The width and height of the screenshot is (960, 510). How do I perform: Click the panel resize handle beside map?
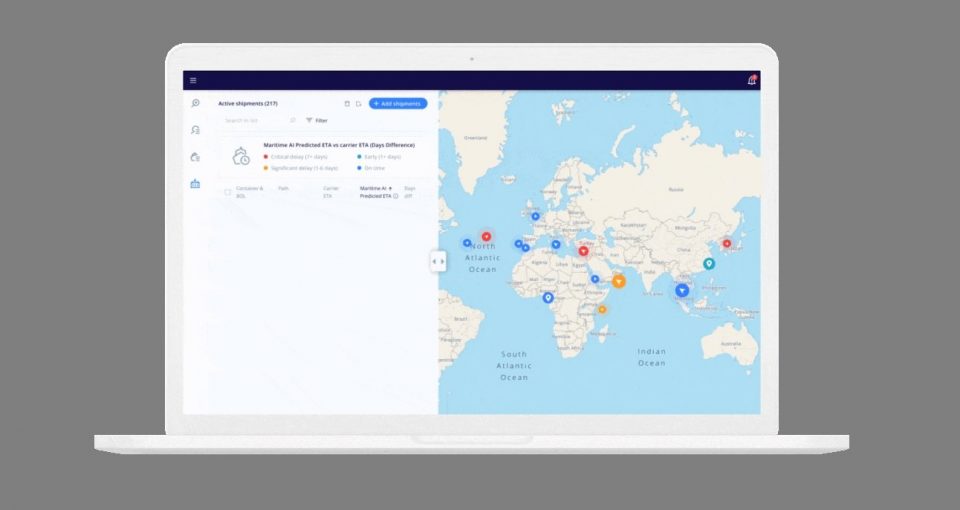(438, 261)
